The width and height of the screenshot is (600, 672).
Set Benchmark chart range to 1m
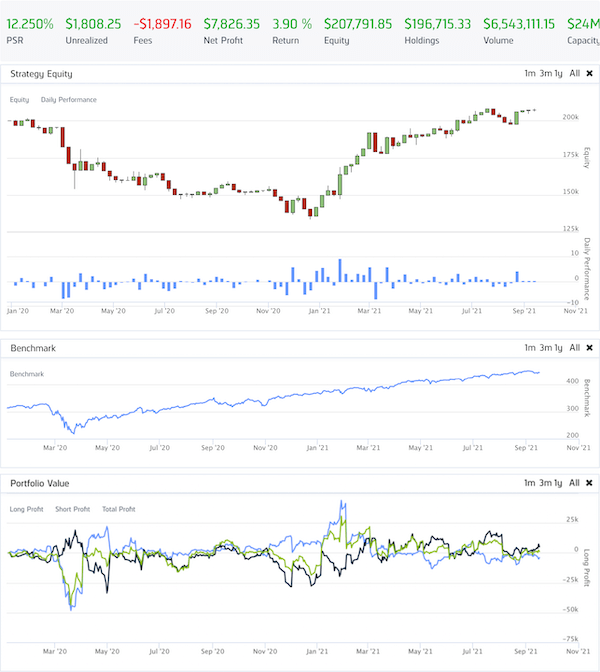tap(529, 348)
